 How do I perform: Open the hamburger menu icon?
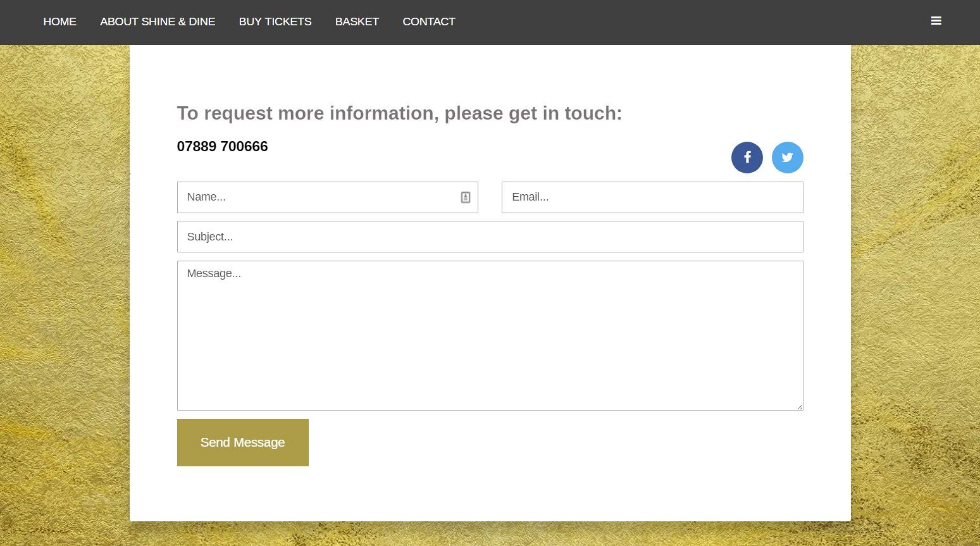[x=936, y=21]
